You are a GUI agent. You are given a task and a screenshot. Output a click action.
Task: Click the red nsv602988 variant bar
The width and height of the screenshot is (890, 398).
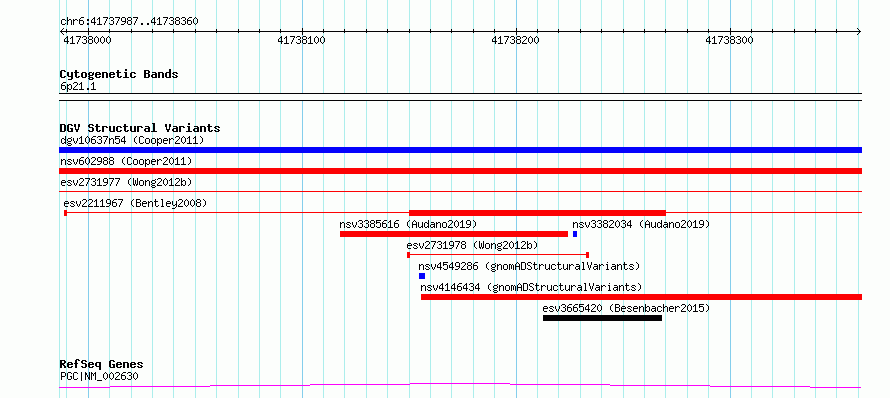[460, 171]
